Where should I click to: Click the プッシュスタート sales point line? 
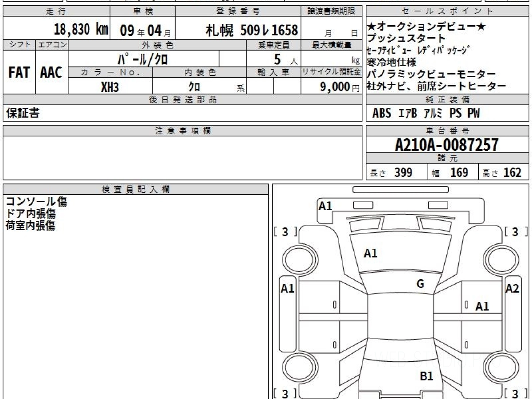[x=406, y=39]
